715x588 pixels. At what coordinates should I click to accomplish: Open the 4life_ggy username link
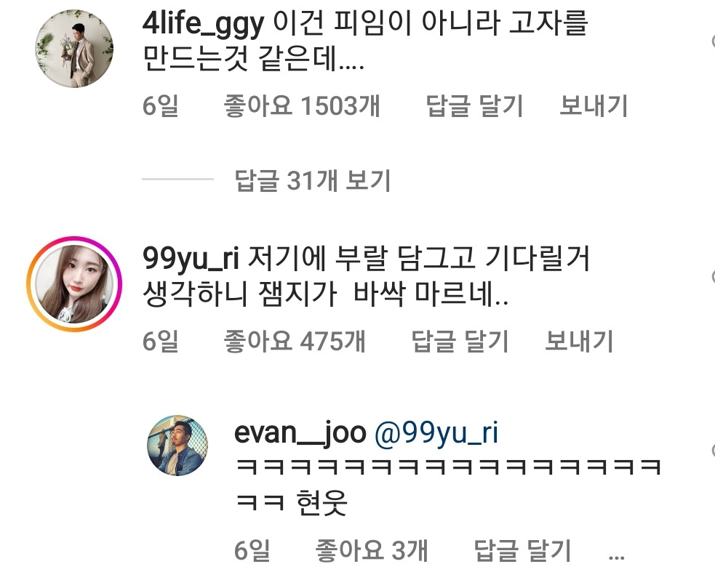tap(204, 24)
